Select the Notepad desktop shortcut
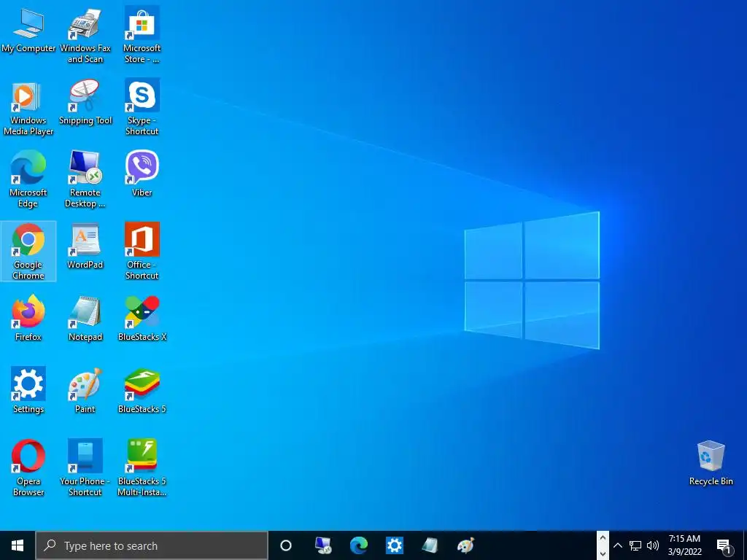This screenshot has width=747, height=560. coord(85,318)
